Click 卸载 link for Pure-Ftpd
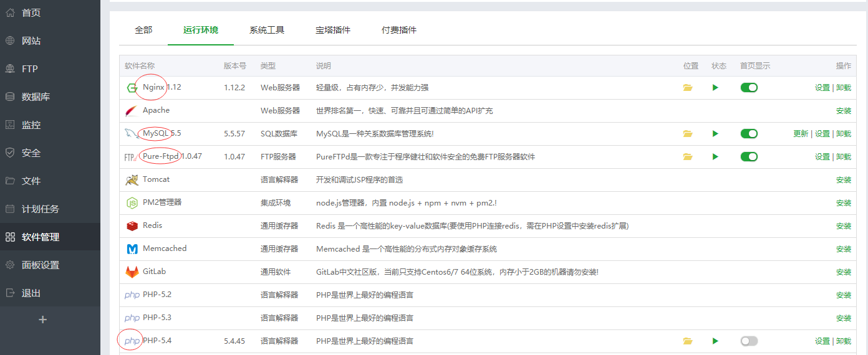868x355 pixels. coord(844,157)
